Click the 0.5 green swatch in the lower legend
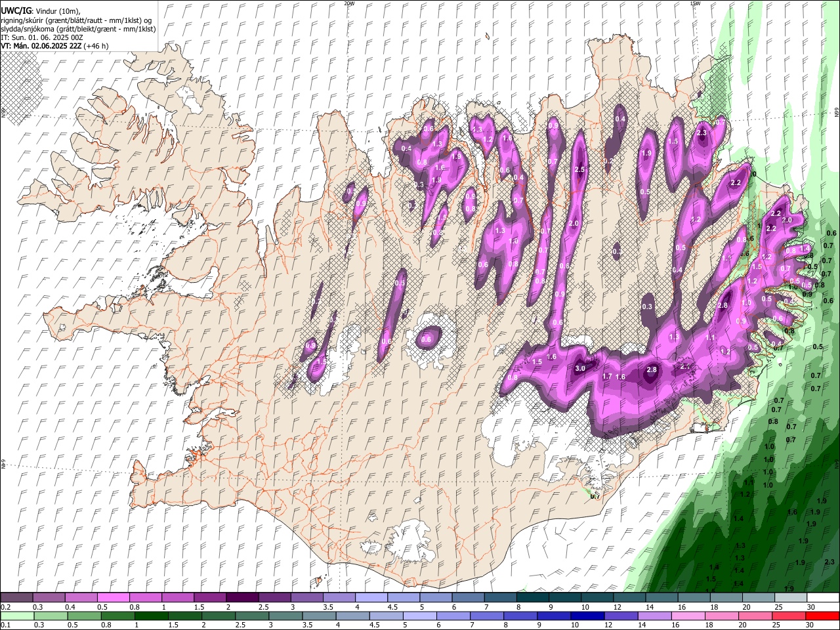 85,616
